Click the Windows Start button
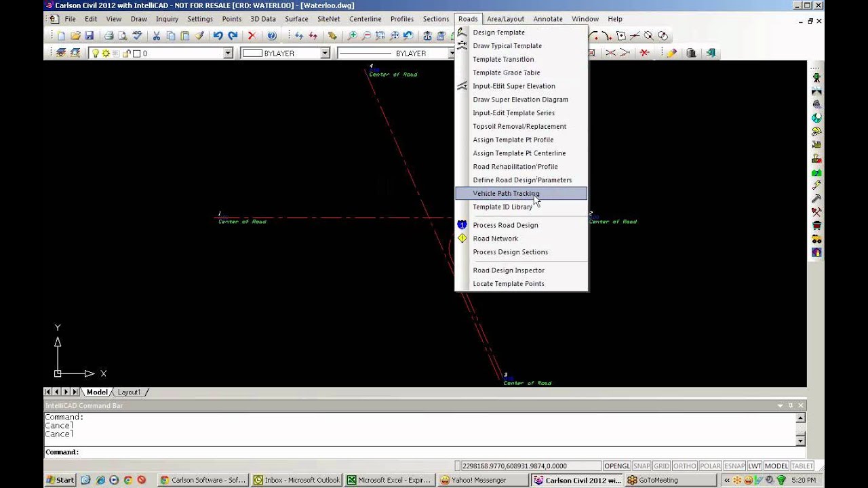Viewport: 868px width, 488px height. click(x=60, y=480)
